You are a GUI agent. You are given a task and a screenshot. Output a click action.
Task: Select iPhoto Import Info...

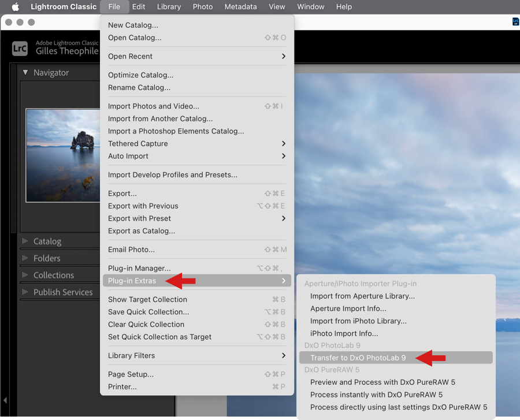(396, 333)
